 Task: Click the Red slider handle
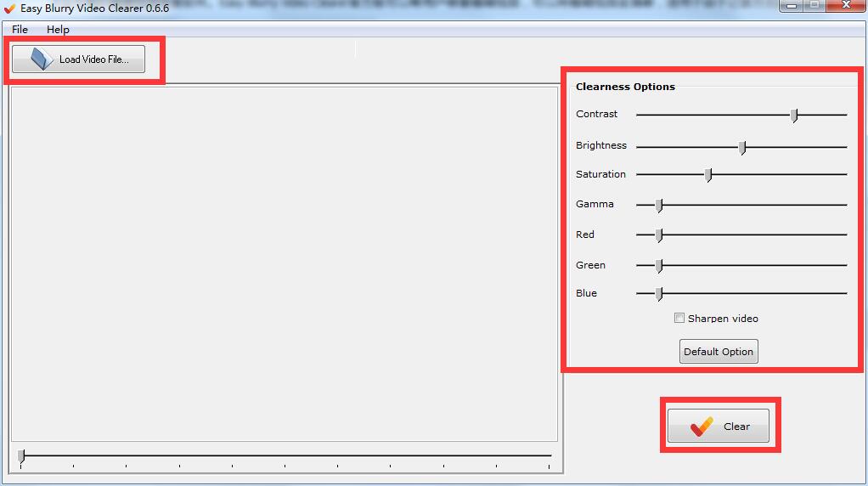point(659,235)
